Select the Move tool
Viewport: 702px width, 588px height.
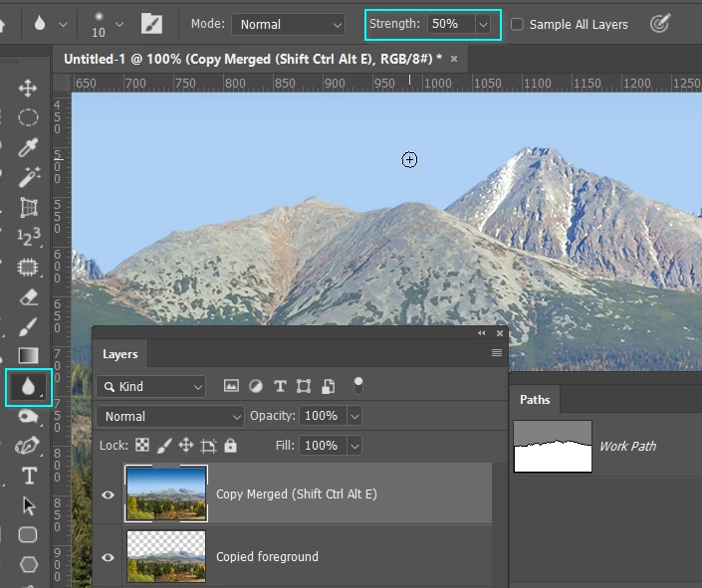[x=28, y=89]
